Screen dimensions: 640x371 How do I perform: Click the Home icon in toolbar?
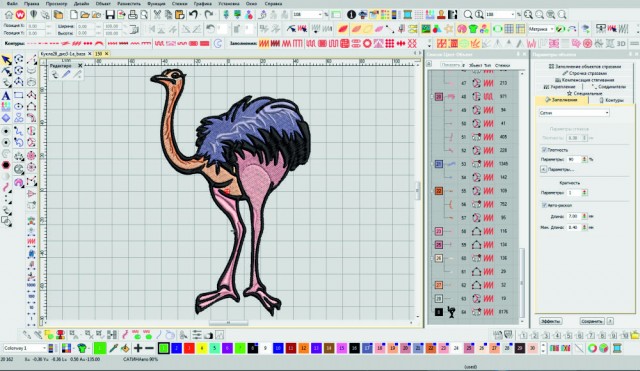tap(9, 15)
